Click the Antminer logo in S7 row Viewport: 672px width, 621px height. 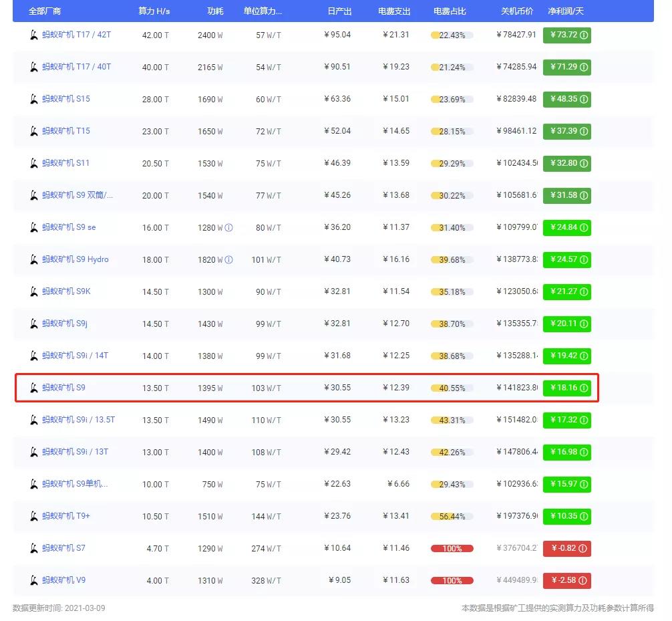pos(34,548)
